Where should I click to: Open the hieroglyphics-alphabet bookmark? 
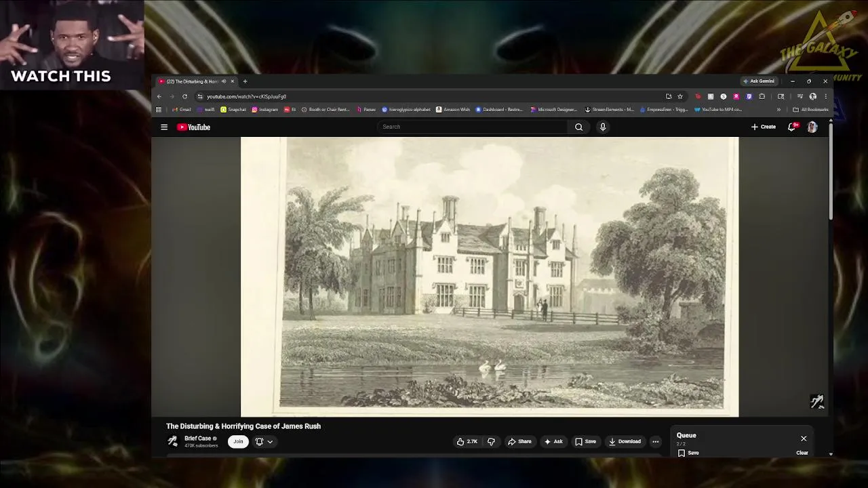coord(406,109)
